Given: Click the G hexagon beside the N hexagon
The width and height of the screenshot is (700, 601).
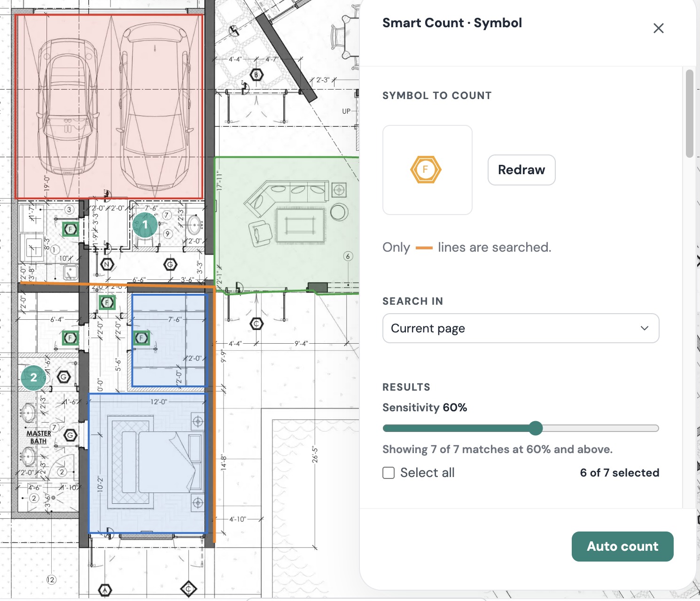Looking at the screenshot, I should [x=170, y=265].
